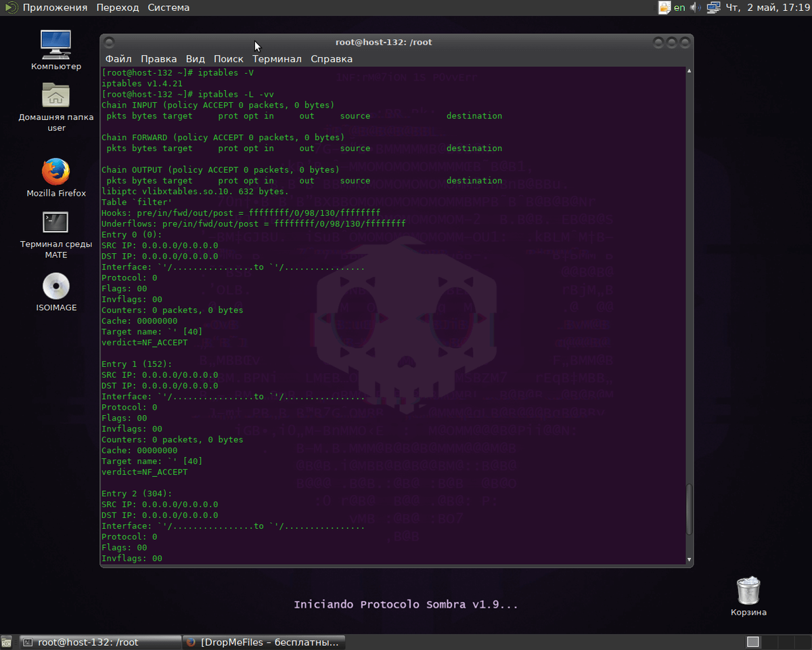Open the Терминал menu in the terminal

tap(277, 59)
